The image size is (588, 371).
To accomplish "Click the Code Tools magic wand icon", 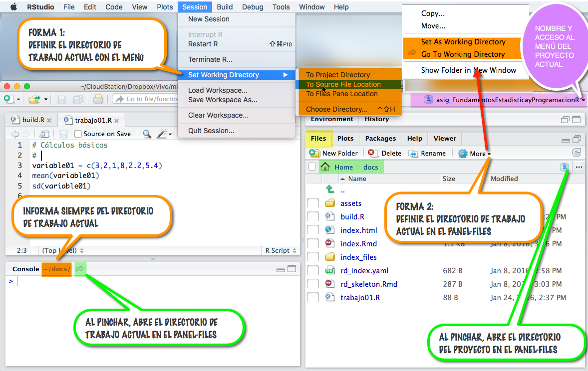I will 162,134.
